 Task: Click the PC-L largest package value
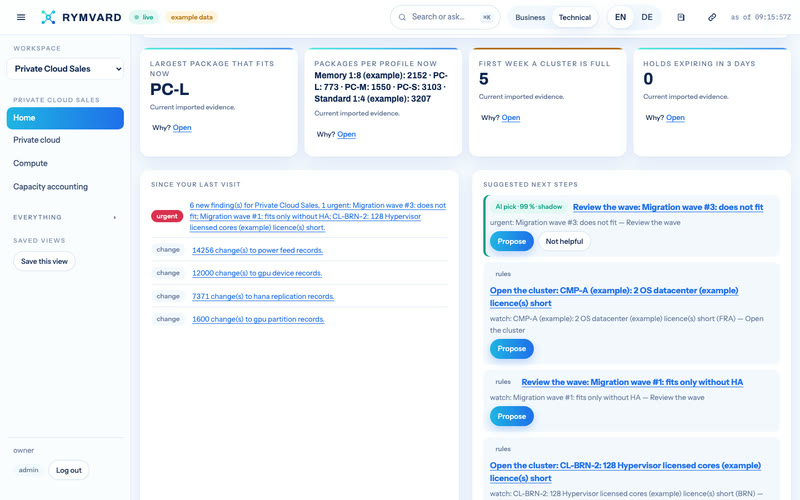click(169, 90)
